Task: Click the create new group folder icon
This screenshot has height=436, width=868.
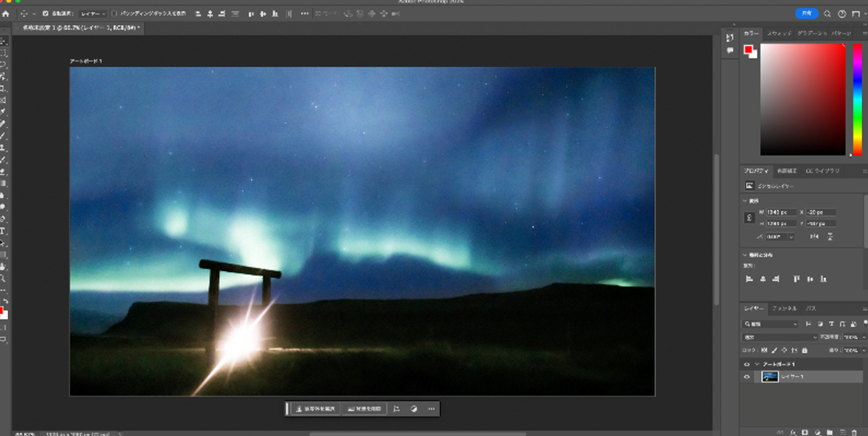Action: (x=829, y=432)
